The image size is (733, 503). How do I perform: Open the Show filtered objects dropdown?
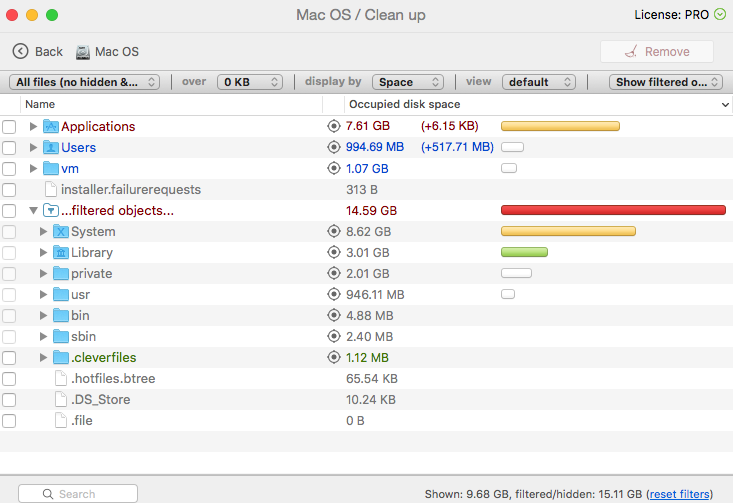(666, 82)
